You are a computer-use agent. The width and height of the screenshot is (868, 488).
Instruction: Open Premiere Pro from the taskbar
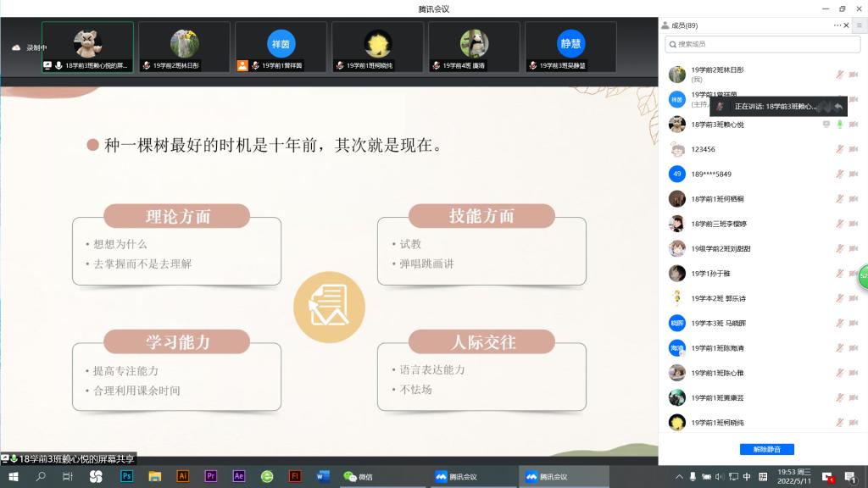[211, 477]
